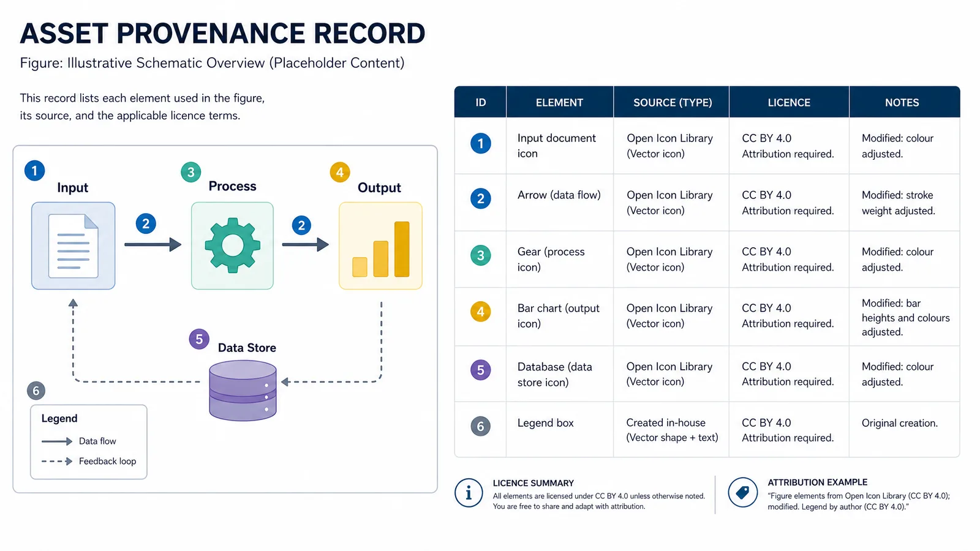Click the Data flow legend entry
Image resolution: width=980 pixels, height=551 pixels.
79,441
